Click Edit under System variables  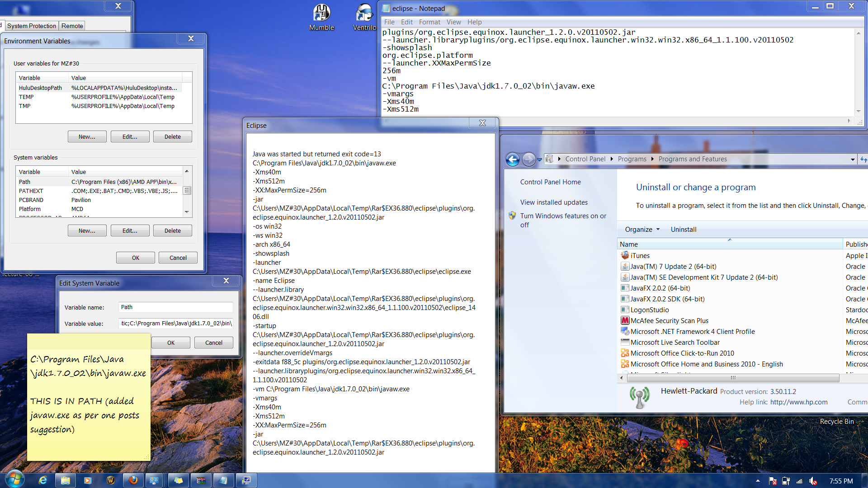click(x=130, y=230)
